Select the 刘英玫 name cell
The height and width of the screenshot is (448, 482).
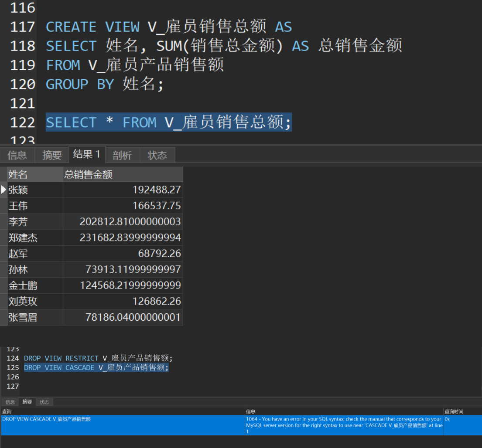35,302
